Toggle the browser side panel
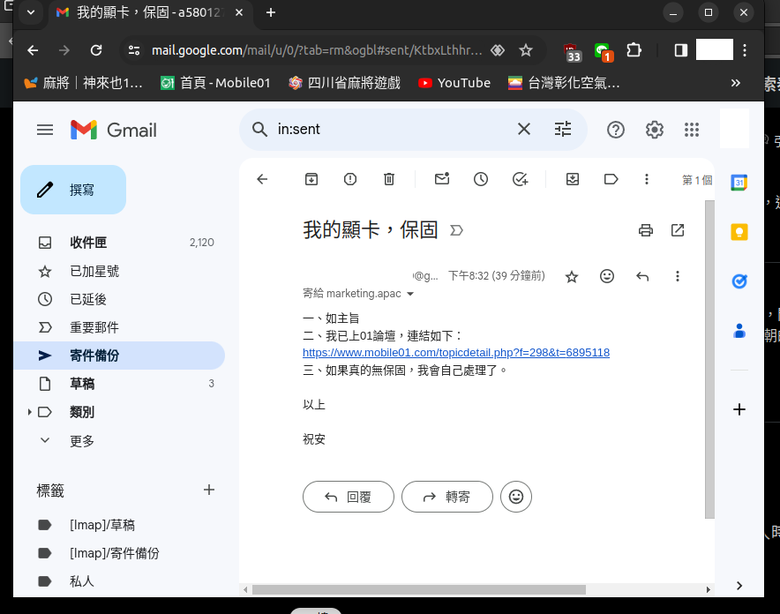 point(681,50)
